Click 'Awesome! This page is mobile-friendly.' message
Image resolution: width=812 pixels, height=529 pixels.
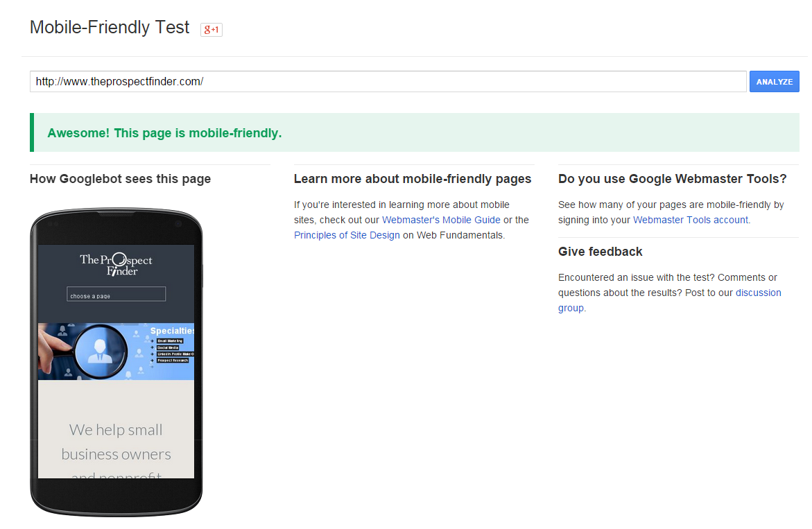pos(164,133)
